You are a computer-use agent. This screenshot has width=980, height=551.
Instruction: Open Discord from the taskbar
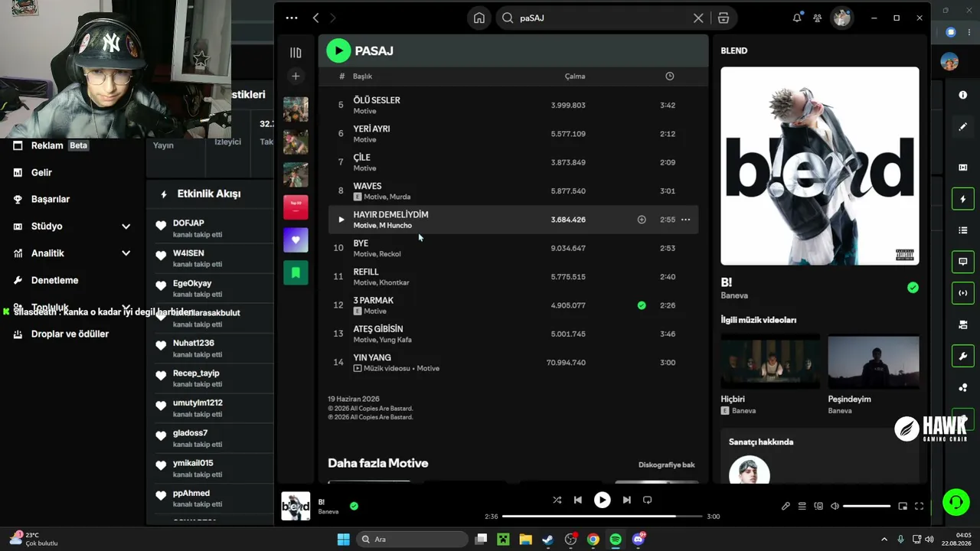coord(639,540)
